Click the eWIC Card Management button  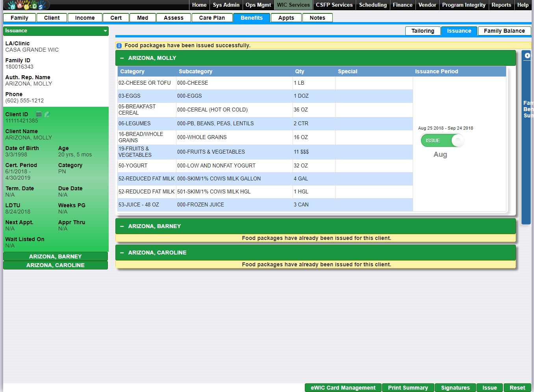(x=343, y=388)
